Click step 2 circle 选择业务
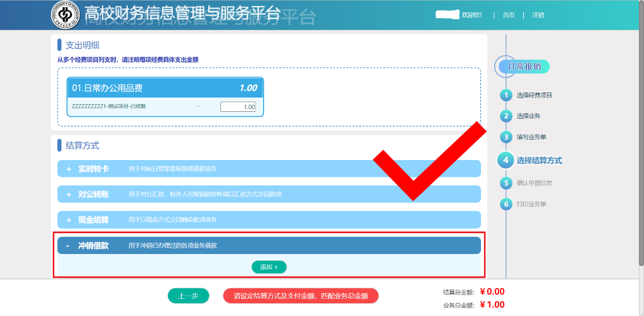This screenshot has width=644, height=316. (506, 116)
